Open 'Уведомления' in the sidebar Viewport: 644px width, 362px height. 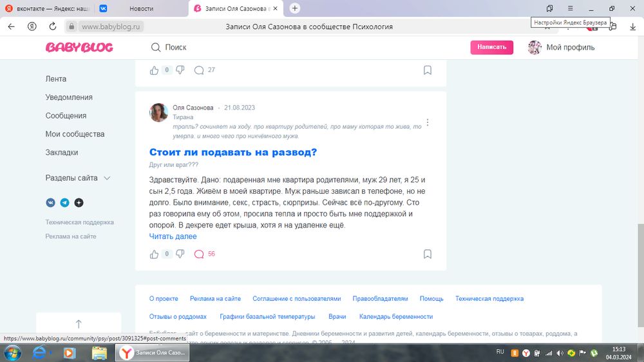click(x=69, y=97)
